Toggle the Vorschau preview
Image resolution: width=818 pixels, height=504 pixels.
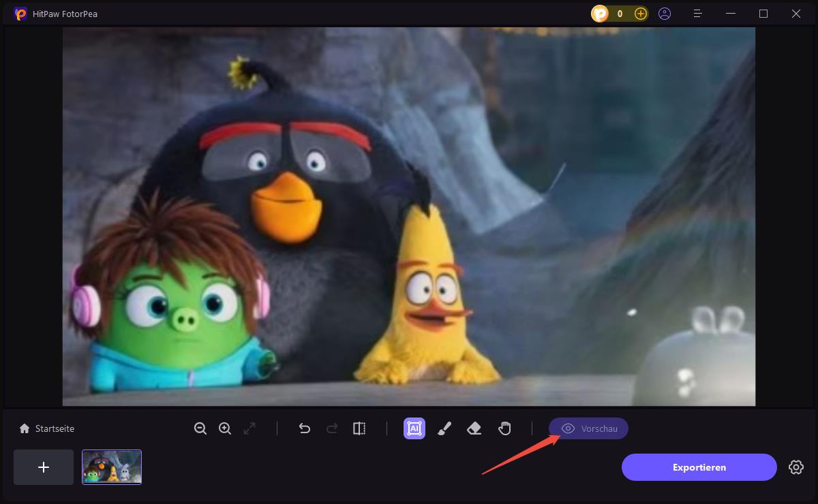click(x=588, y=428)
